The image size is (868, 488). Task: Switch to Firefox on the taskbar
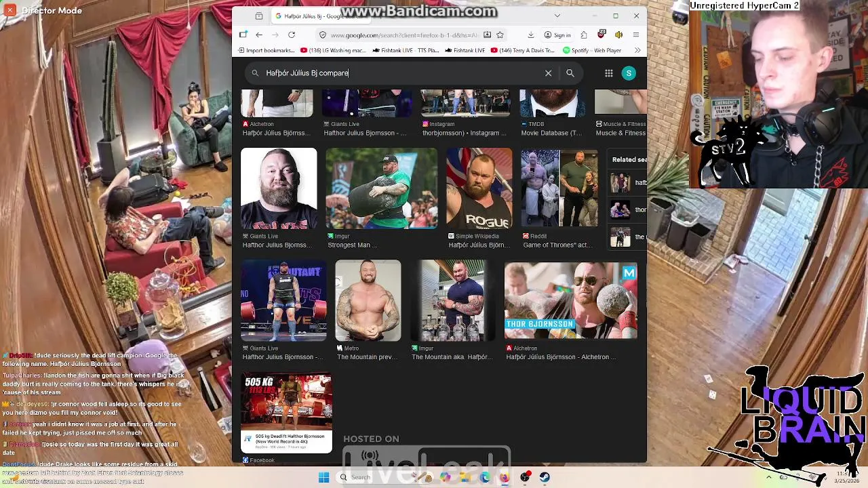(505, 477)
